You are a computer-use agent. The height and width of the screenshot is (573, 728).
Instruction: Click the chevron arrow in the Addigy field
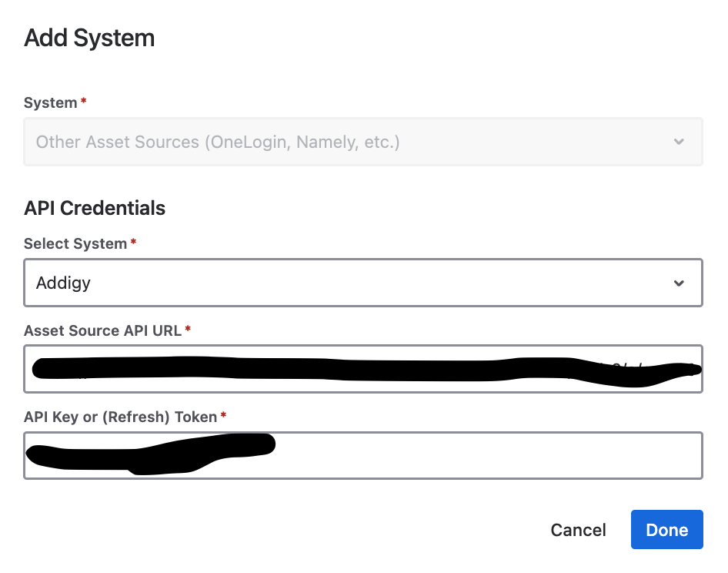tap(679, 283)
